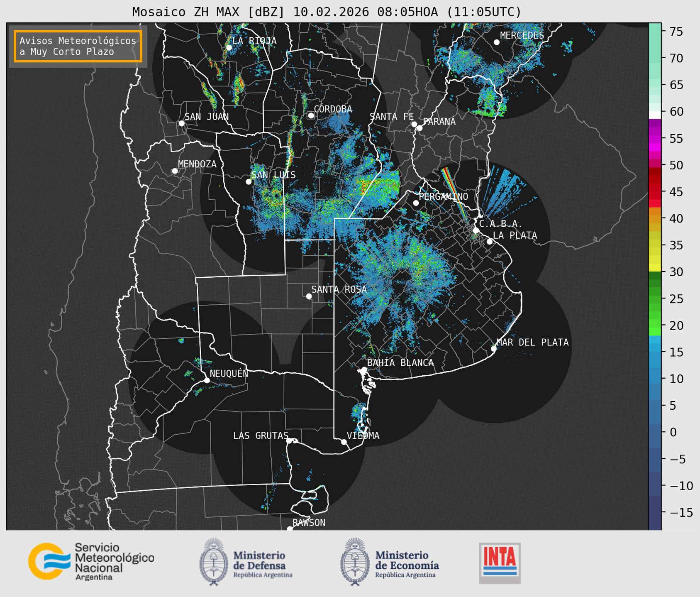Viewport: 700px width, 597px height.
Task: Select the Neuquén city marker dot
Action: tap(207, 380)
